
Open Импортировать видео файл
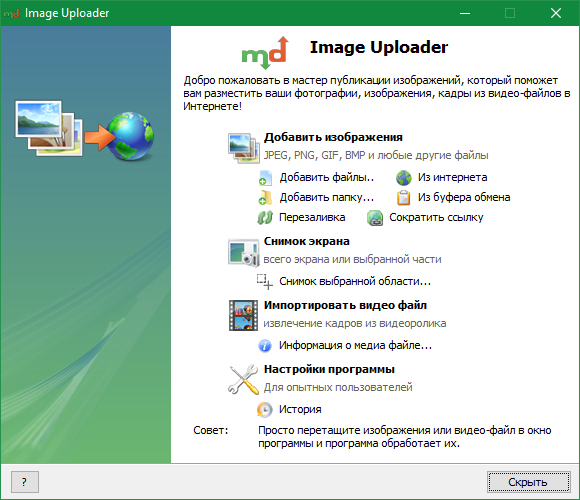point(345,305)
